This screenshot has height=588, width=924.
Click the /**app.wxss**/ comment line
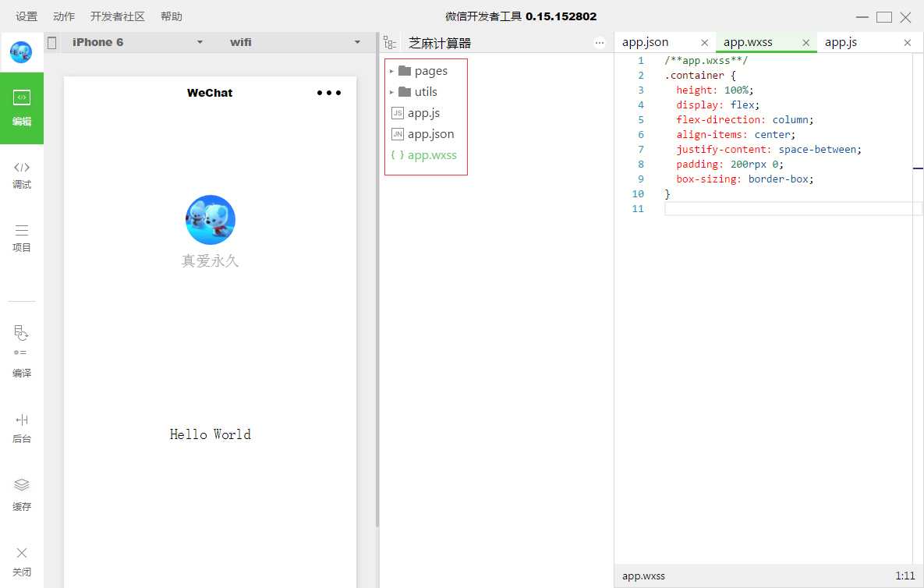(706, 61)
